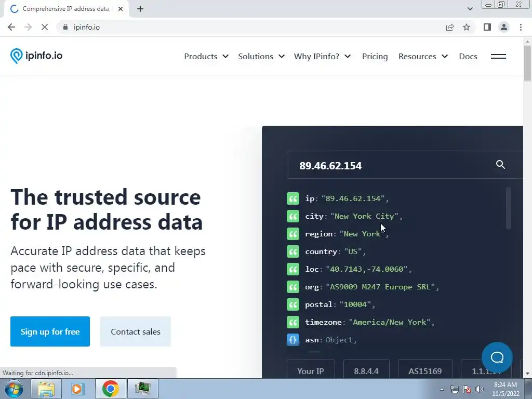Stop page loading with X button
Screen dimensions: 532x399
tap(45, 27)
